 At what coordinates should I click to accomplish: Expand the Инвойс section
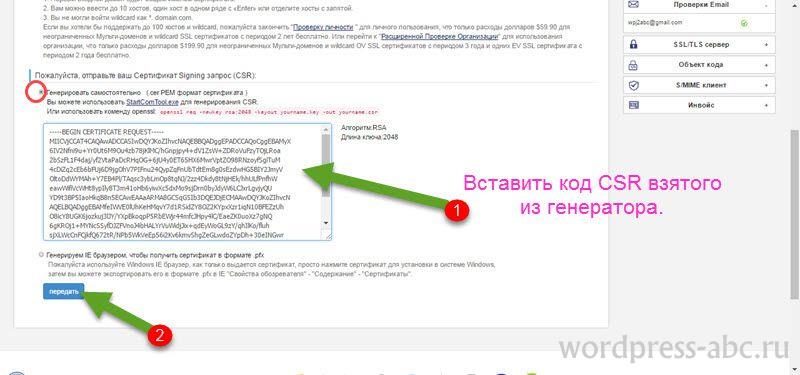tap(766, 106)
